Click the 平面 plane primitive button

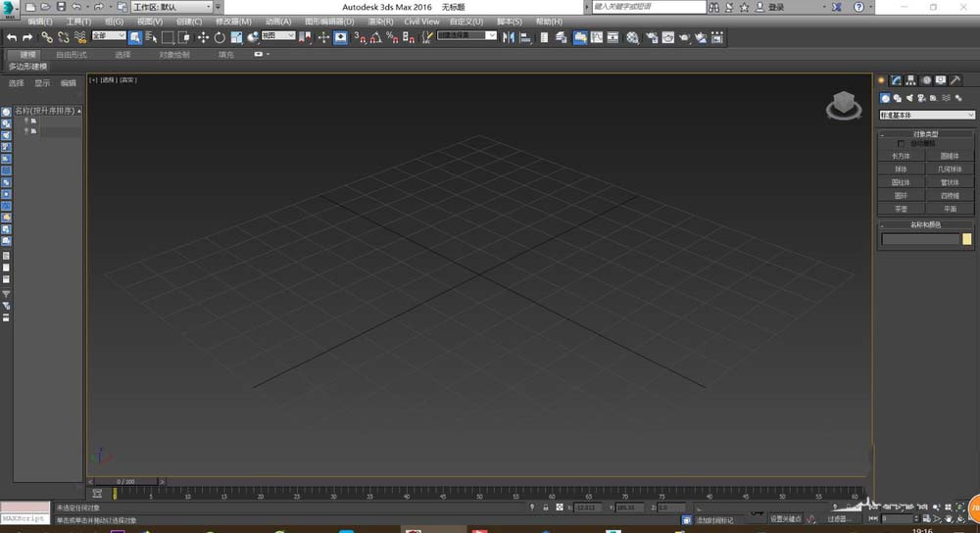coord(950,209)
